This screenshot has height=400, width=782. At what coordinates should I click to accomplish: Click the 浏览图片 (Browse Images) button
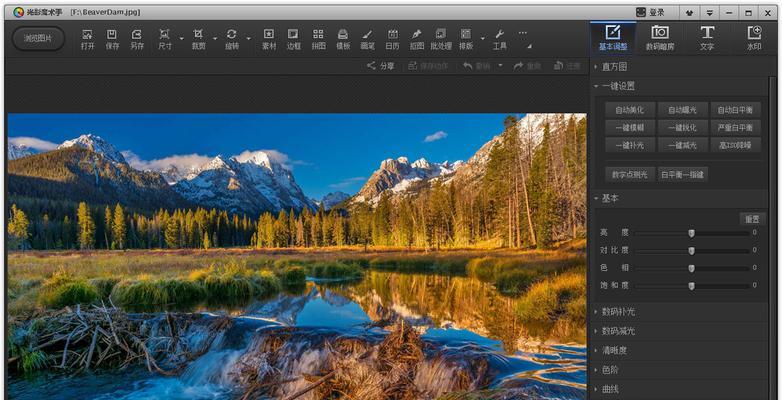click(x=38, y=39)
